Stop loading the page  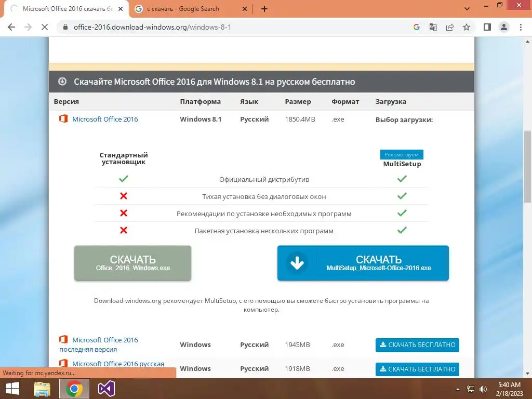(x=45, y=27)
